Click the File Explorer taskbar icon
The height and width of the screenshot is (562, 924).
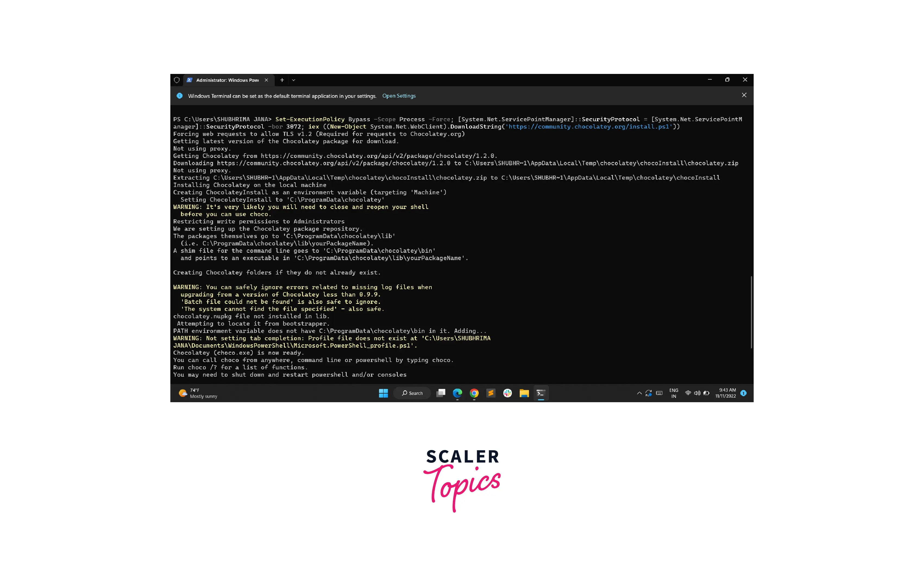coord(524,393)
